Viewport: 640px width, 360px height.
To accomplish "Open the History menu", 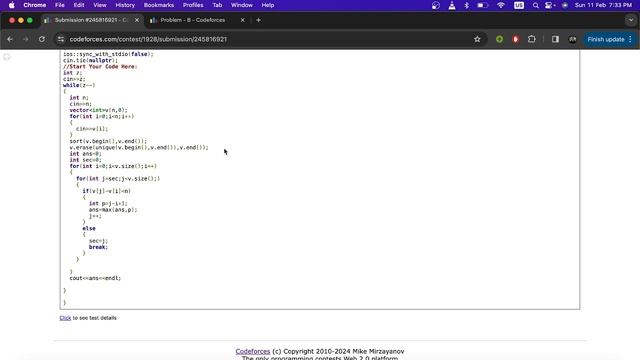I will (x=125, y=5).
